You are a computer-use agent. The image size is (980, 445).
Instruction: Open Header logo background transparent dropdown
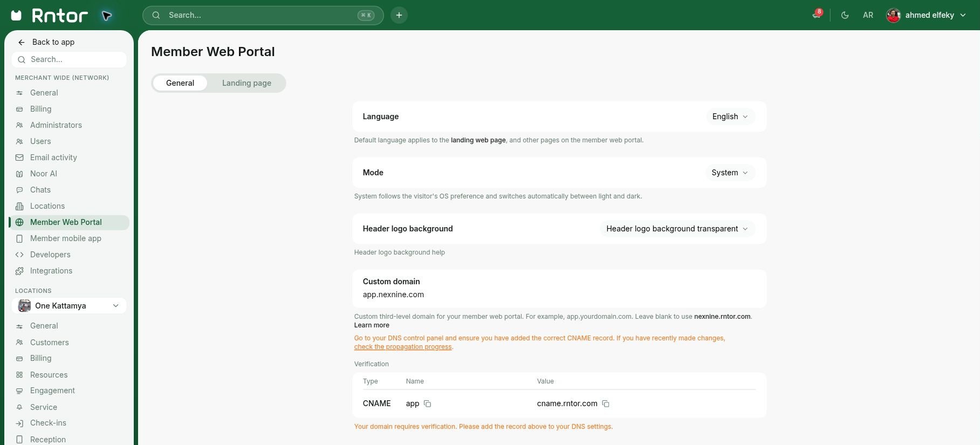[677, 229]
